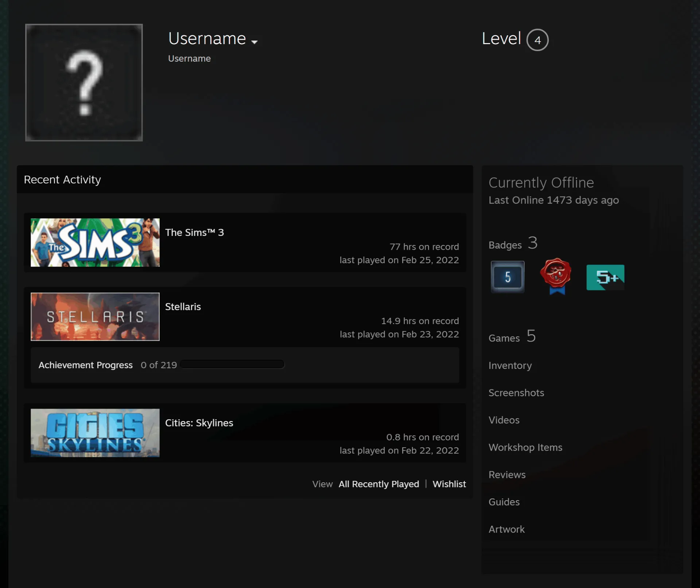Click '77 hrs on record' text
Image resolution: width=700 pixels, height=588 pixels.
424,247
